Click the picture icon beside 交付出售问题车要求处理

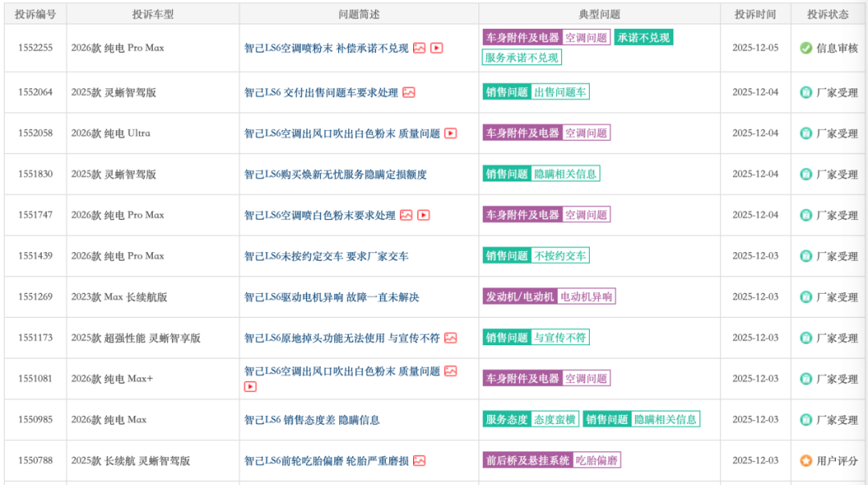tap(408, 92)
